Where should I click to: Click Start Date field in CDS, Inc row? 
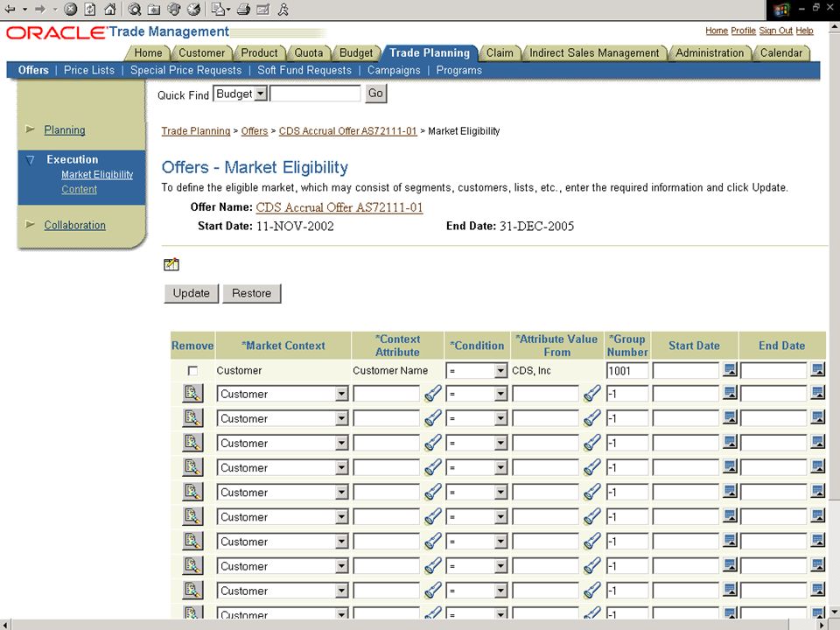coord(686,370)
